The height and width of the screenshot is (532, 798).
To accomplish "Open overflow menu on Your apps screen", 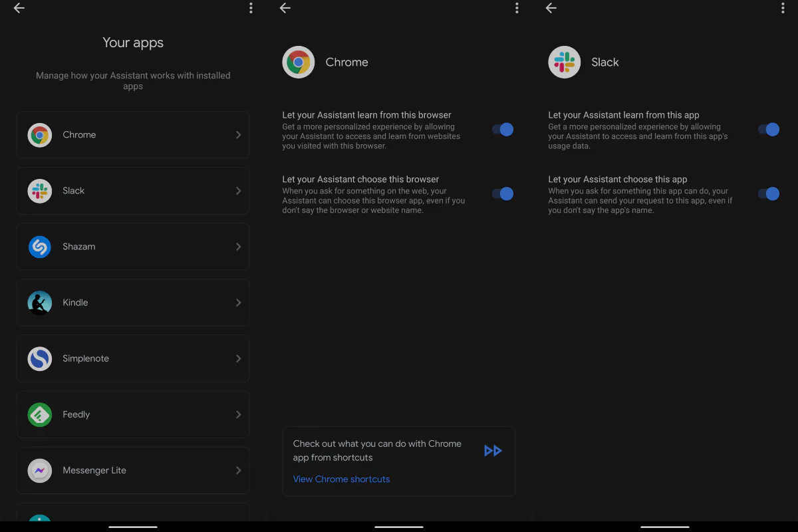I will [x=251, y=8].
